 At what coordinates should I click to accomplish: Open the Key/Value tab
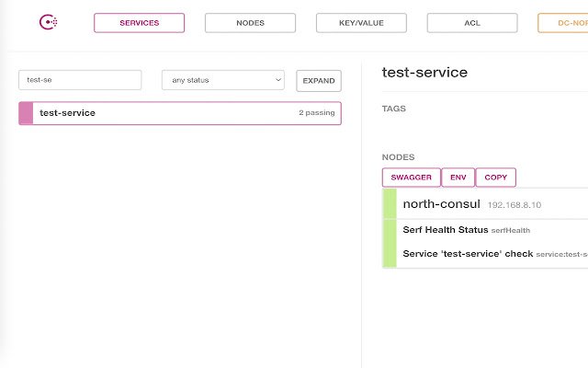361,23
